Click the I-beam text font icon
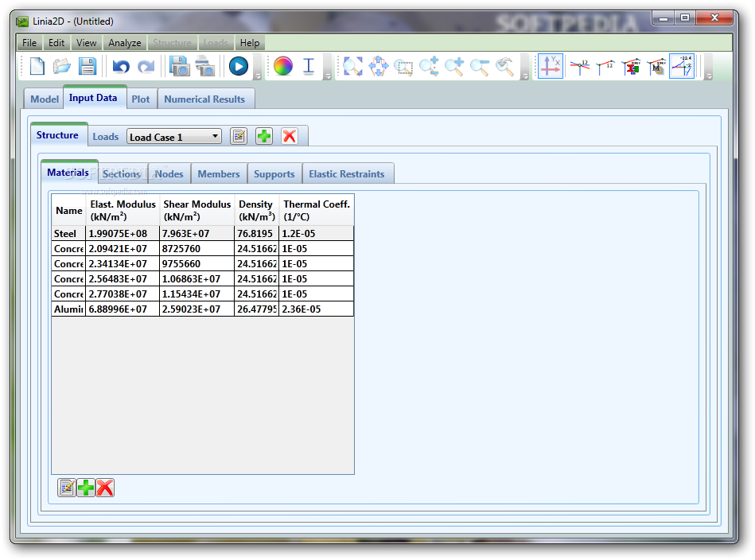This screenshot has height=560, width=755. [309, 66]
